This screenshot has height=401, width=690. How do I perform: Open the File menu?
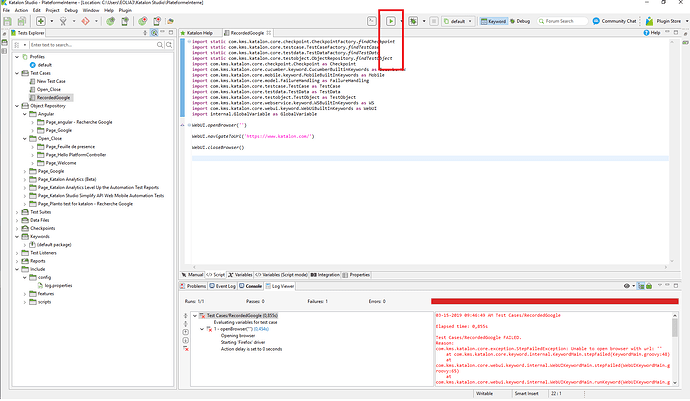(6, 10)
